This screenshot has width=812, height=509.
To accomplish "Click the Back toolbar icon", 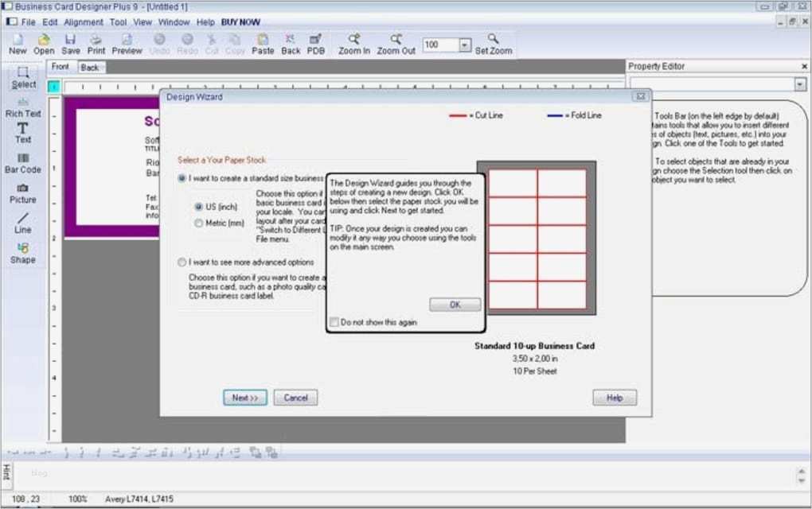I will (x=291, y=44).
